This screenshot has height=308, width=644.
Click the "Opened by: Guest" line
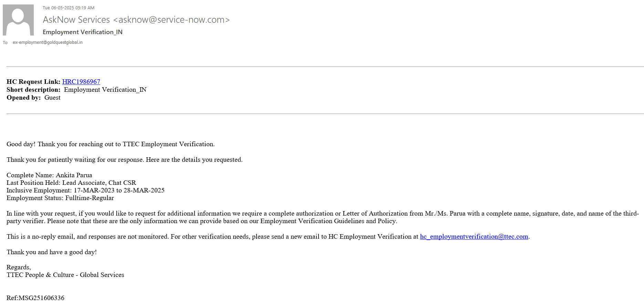point(33,98)
